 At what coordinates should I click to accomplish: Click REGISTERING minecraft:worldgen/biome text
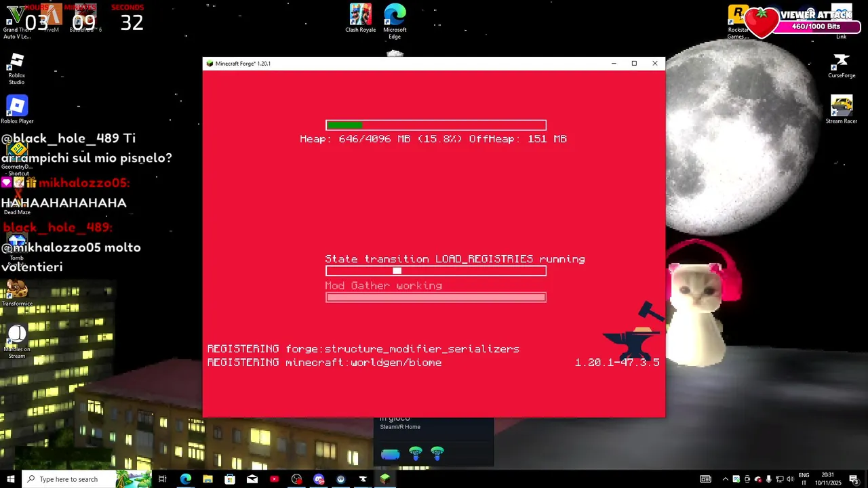pos(325,363)
